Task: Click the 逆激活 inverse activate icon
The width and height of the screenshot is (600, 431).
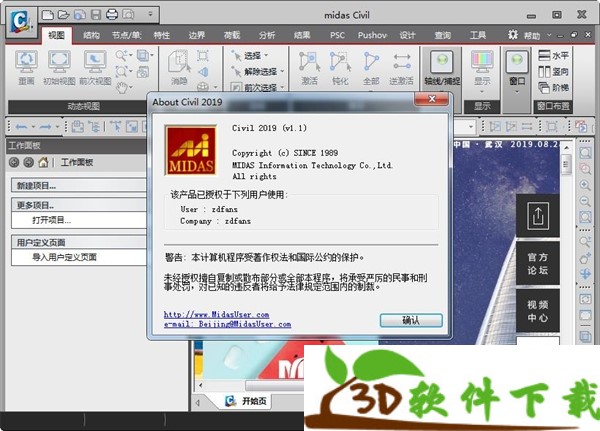Action: [401, 68]
